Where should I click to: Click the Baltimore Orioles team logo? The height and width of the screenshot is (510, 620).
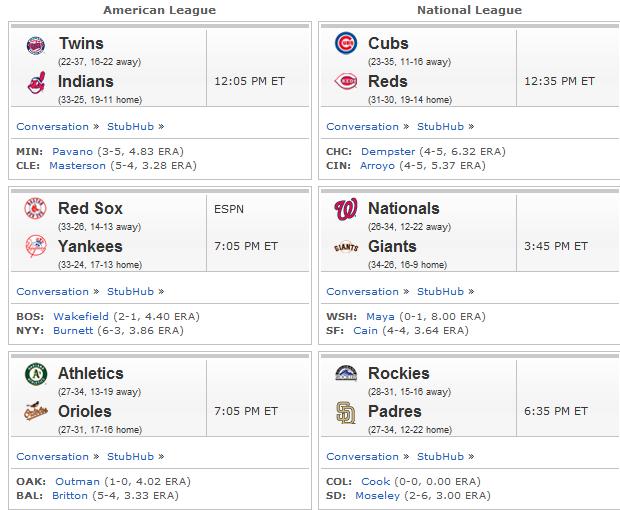coord(36,411)
